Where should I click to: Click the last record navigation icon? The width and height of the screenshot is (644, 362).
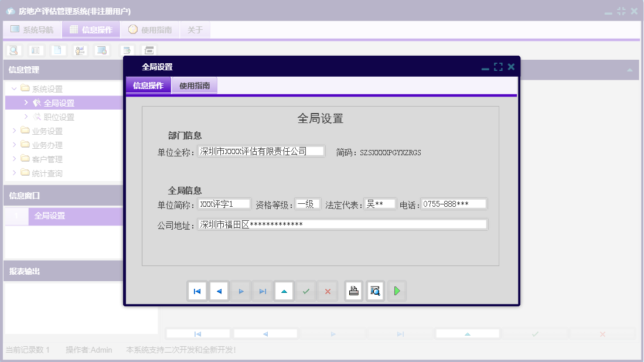tap(263, 291)
